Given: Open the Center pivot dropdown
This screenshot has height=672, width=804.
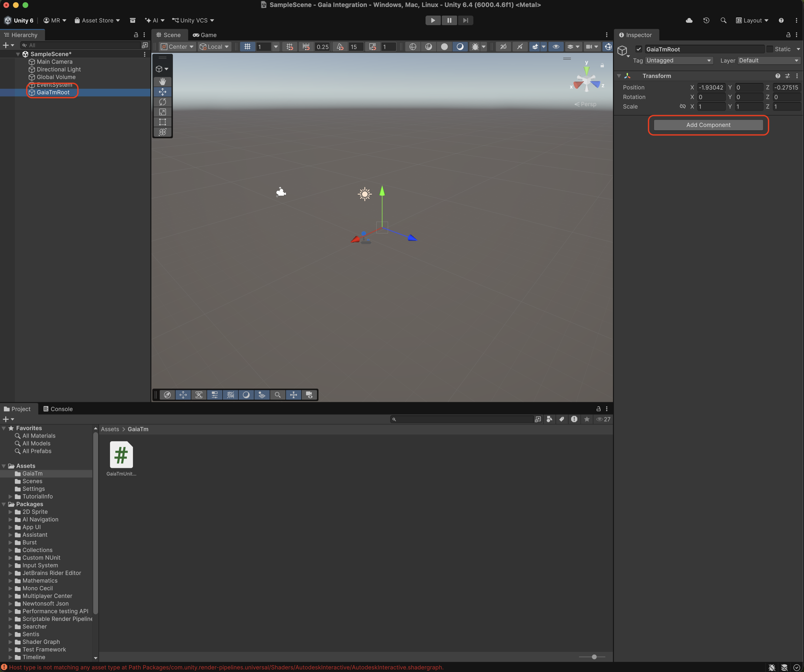Looking at the screenshot, I should [177, 47].
